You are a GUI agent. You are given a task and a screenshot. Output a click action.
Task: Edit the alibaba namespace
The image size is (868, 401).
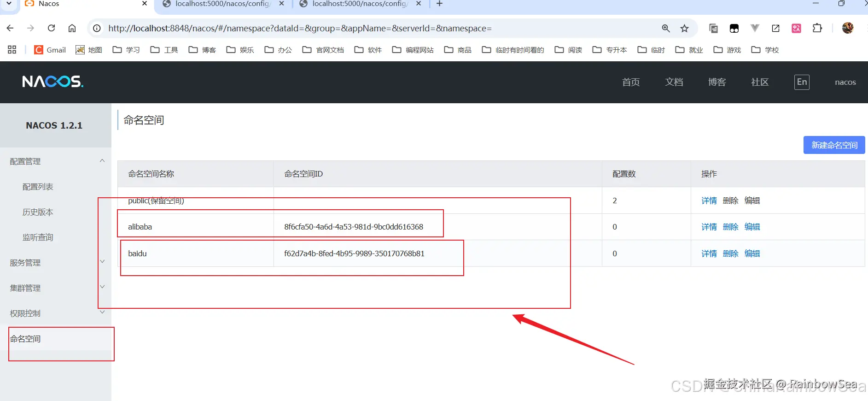(752, 227)
